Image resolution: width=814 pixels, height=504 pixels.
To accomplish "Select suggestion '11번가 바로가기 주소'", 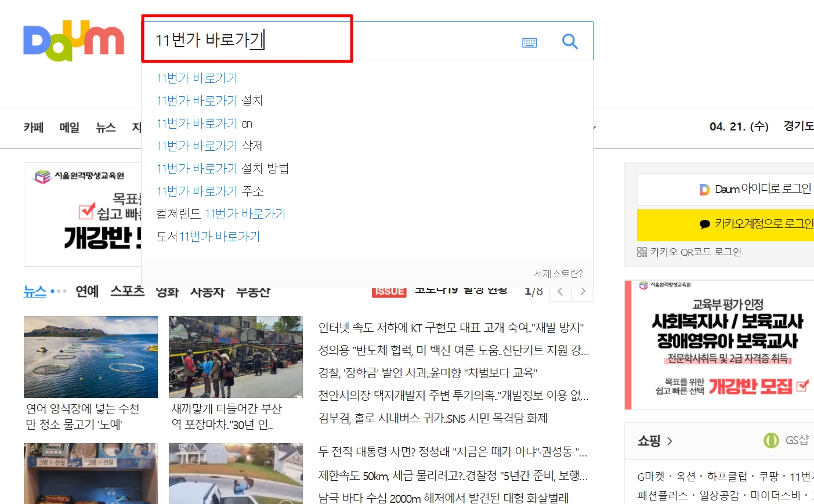I will [x=210, y=191].
